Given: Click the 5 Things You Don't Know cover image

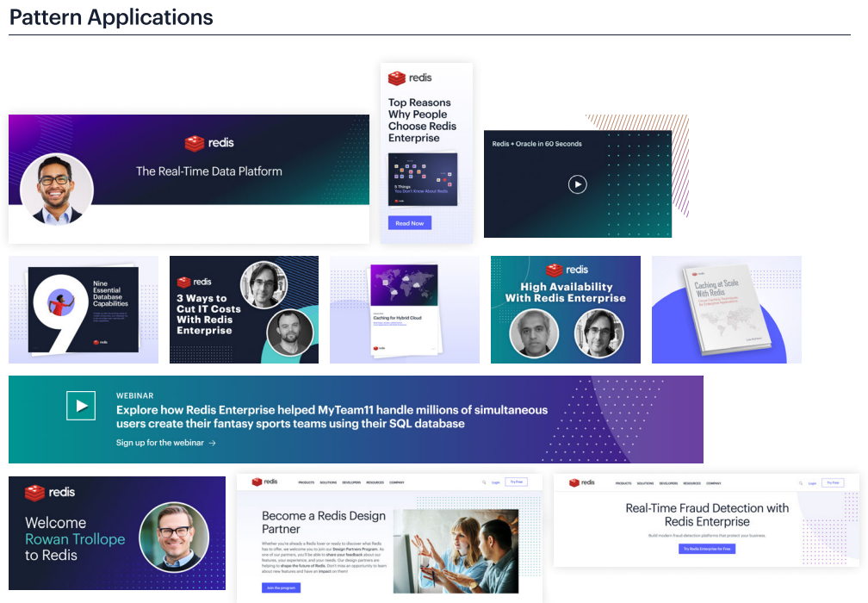Looking at the screenshot, I should click(x=423, y=179).
